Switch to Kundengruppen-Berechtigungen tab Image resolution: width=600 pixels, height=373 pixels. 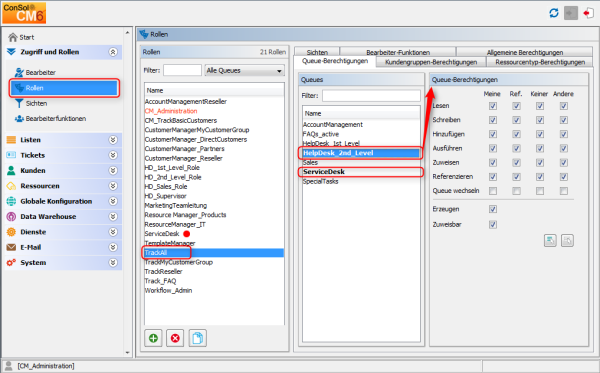tap(431, 62)
